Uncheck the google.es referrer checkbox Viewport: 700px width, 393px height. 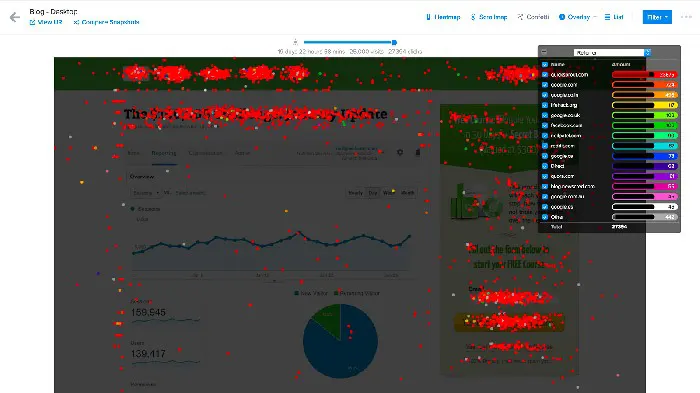(x=545, y=207)
